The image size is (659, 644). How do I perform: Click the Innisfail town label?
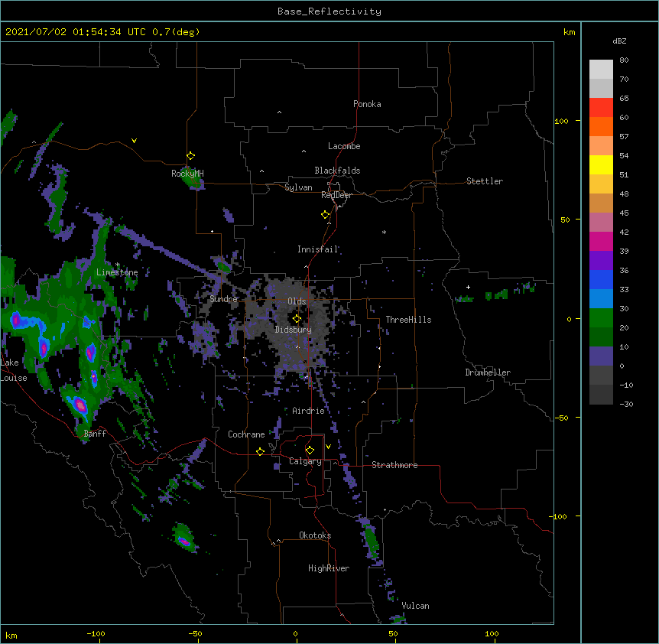pos(318,249)
